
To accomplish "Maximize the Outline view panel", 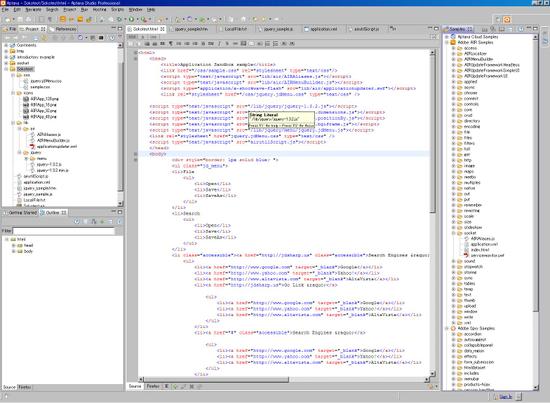I will [120, 212].
